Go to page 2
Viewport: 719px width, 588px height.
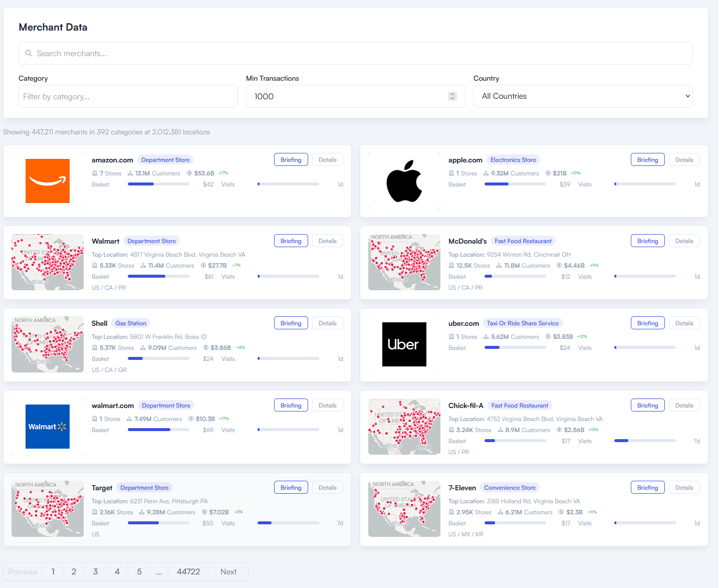tap(74, 571)
